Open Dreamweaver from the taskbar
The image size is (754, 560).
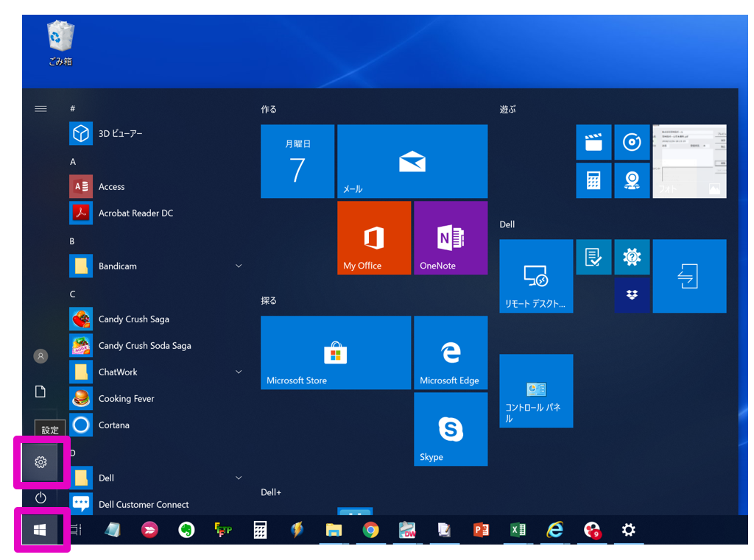pyautogui.click(x=407, y=530)
